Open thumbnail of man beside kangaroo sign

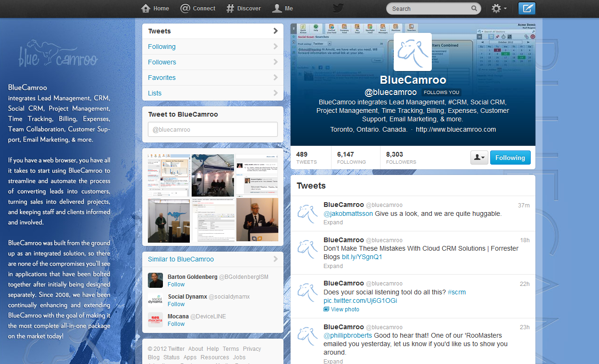(169, 221)
